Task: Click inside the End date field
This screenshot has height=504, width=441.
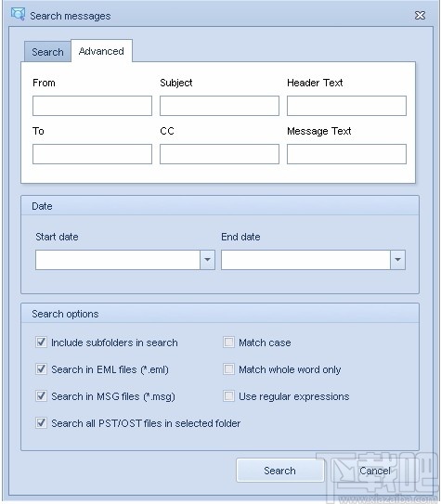Action: coord(305,260)
